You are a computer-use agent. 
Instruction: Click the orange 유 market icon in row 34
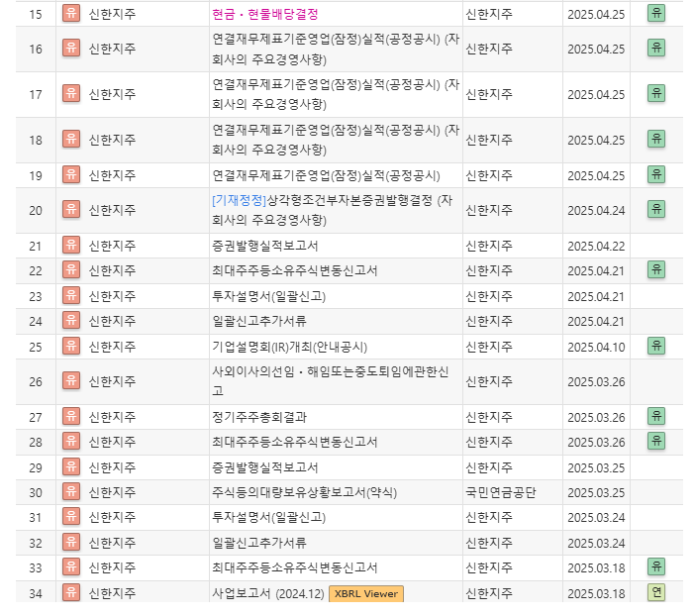click(71, 592)
